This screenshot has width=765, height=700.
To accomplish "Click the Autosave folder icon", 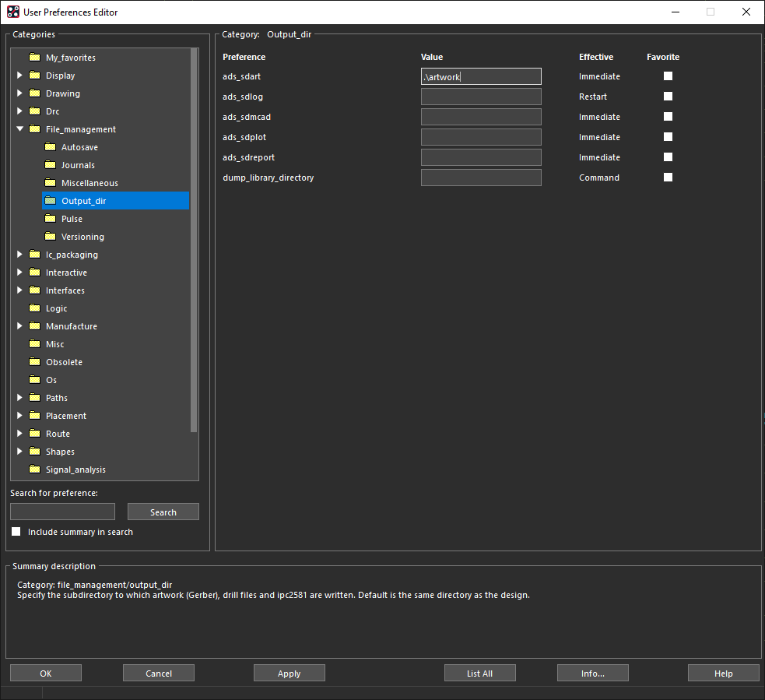I will pyautogui.click(x=51, y=146).
